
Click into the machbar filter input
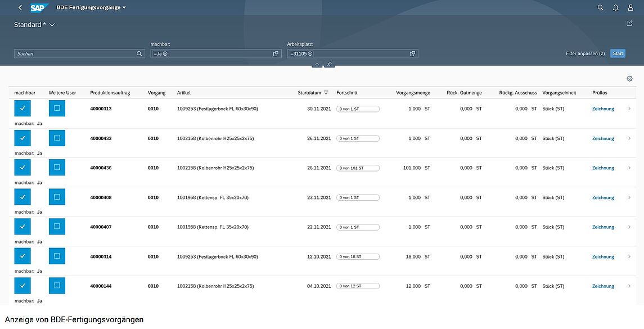pos(216,53)
